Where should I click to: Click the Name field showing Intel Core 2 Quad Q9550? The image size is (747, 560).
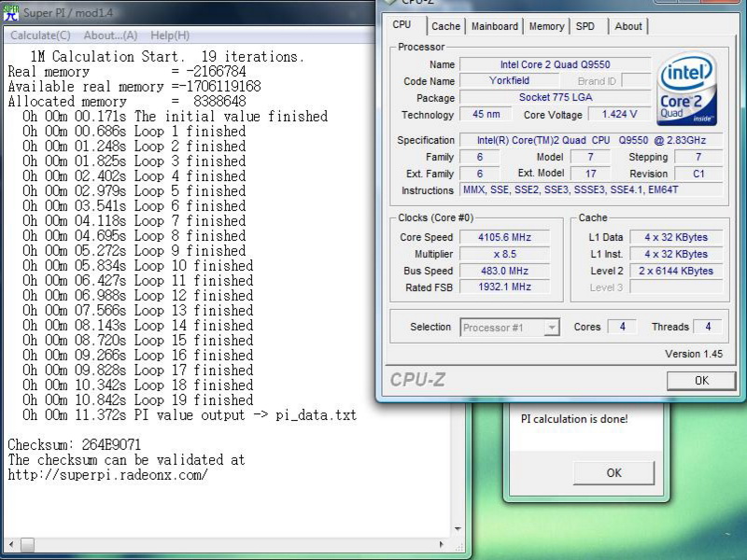click(555, 64)
